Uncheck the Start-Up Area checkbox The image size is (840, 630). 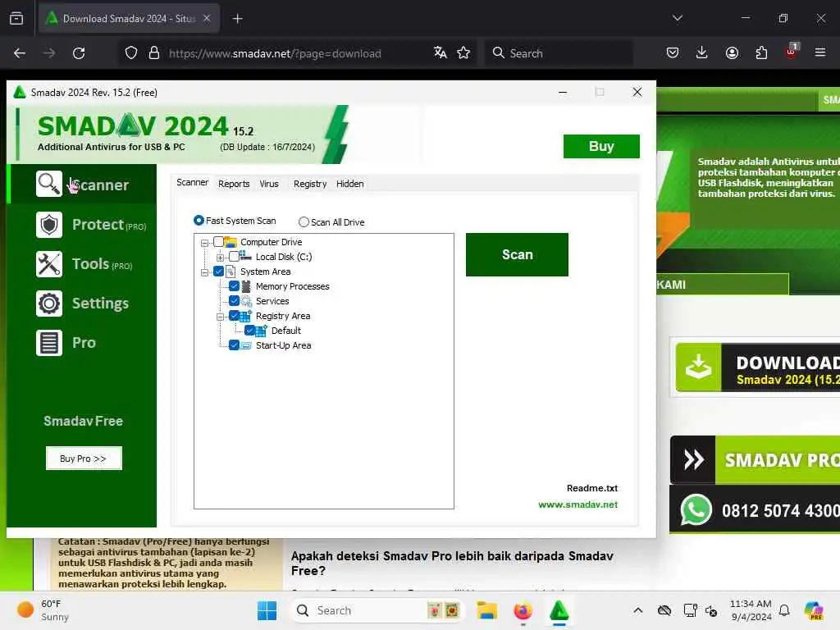(234, 345)
